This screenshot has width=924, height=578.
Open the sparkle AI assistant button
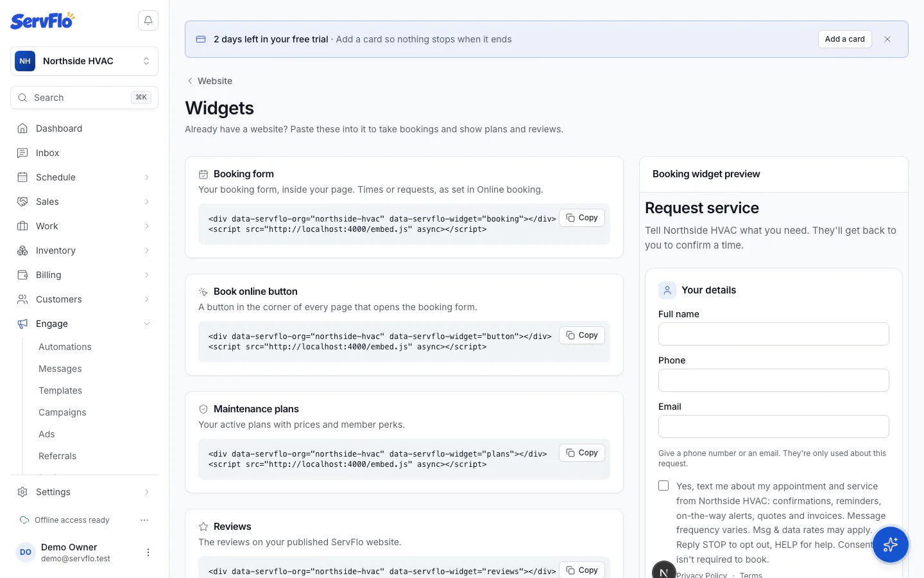coord(891,545)
